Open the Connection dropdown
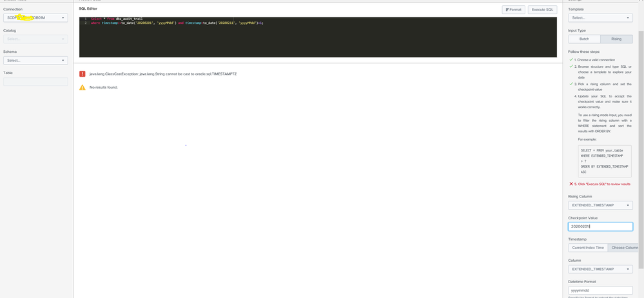Screen dimensions: 644x298 pyautogui.click(x=35, y=17)
